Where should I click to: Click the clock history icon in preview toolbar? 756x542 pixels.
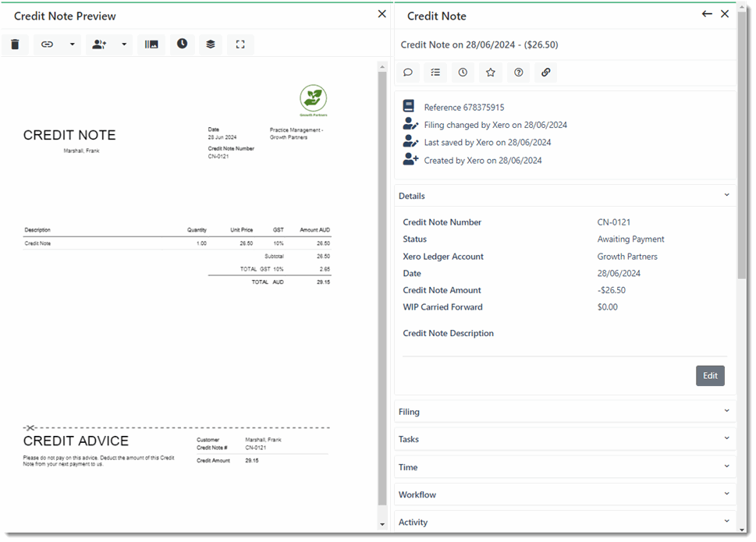pos(182,44)
